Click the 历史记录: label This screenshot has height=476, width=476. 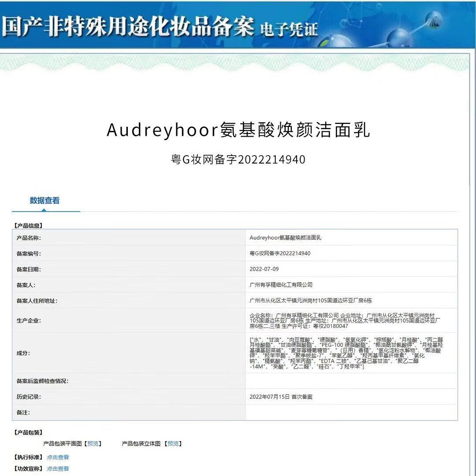click(29, 397)
